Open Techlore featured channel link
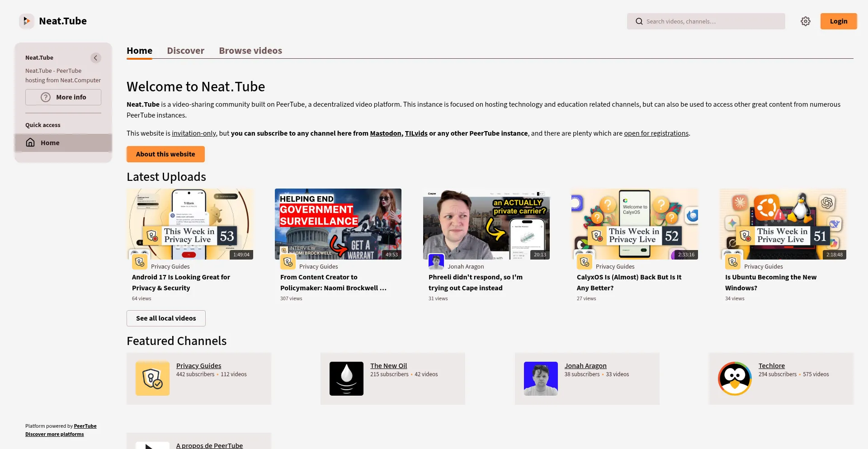 coord(772,366)
